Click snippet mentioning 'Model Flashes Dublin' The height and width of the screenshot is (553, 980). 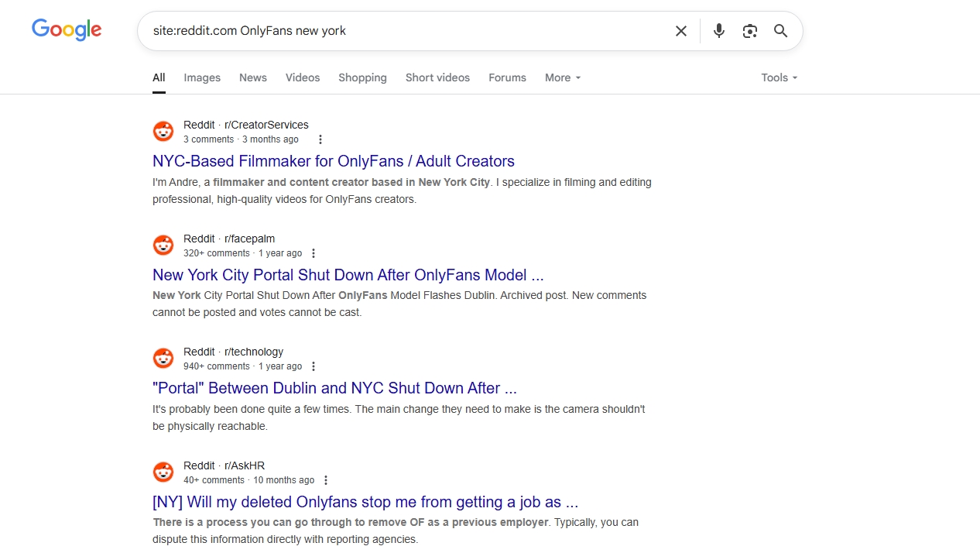[x=399, y=304]
